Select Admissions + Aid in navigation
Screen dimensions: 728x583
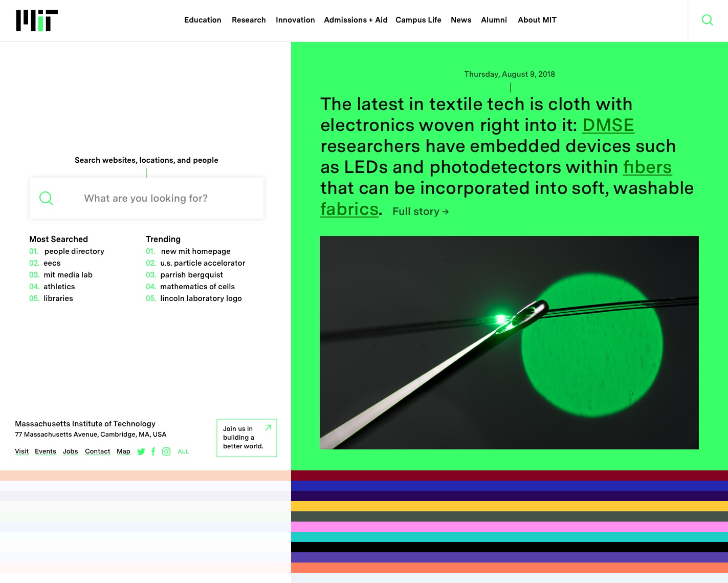[356, 20]
